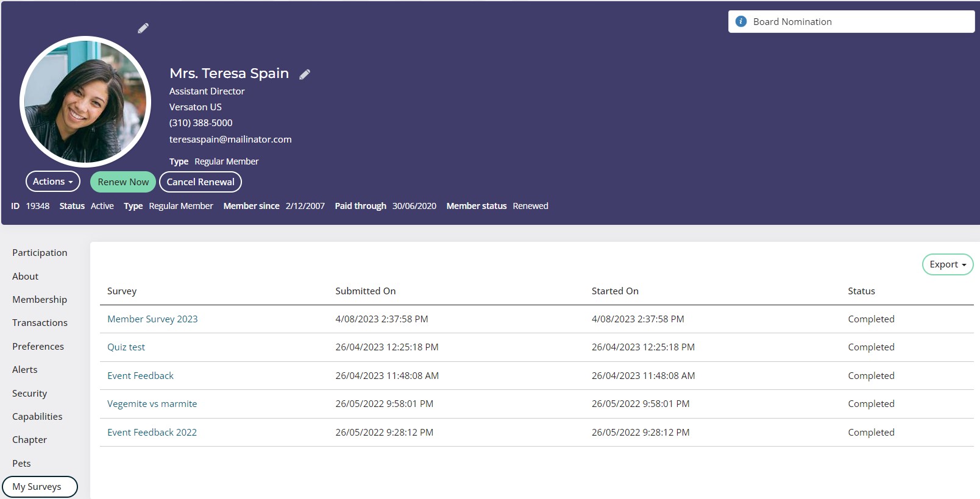The height and width of the screenshot is (499, 980).
Task: Open Event Feedback 2022 link
Action: point(152,432)
